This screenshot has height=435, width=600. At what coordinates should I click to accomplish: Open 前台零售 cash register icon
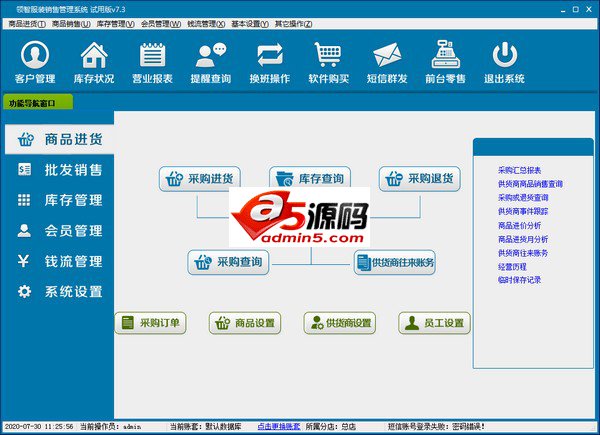tap(445, 62)
